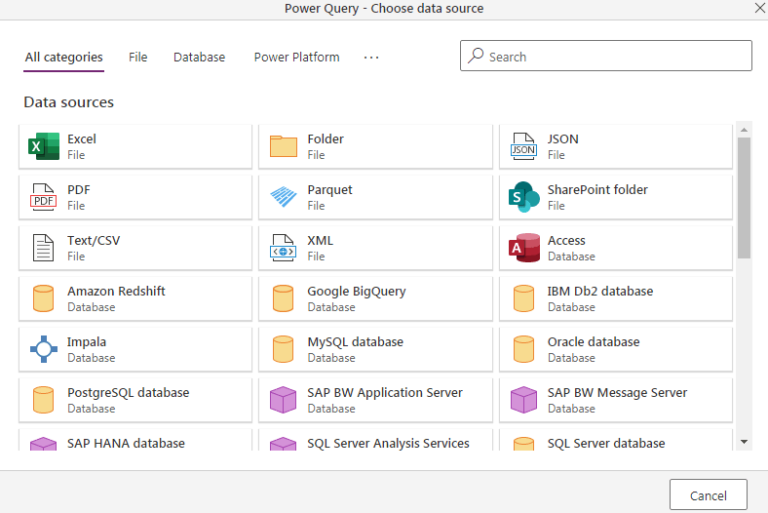
Task: Choose the MySQL database cylinder icon
Action: click(x=283, y=349)
